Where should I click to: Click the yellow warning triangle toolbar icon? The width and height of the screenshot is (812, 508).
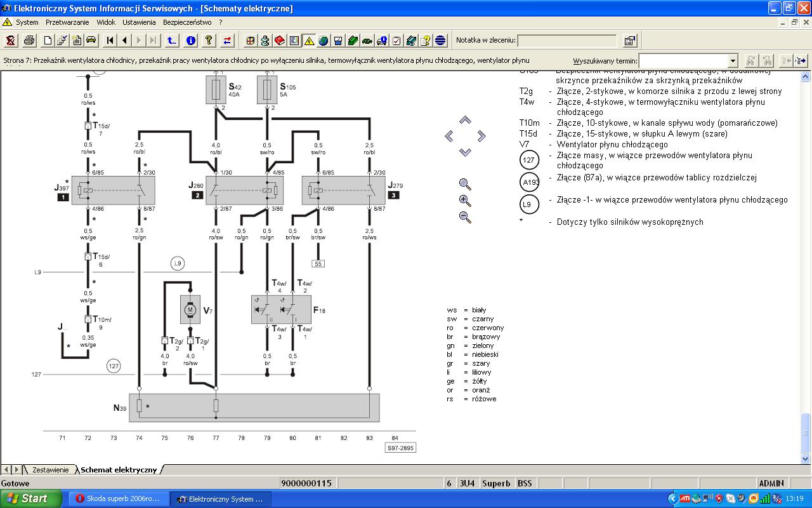[x=309, y=41]
